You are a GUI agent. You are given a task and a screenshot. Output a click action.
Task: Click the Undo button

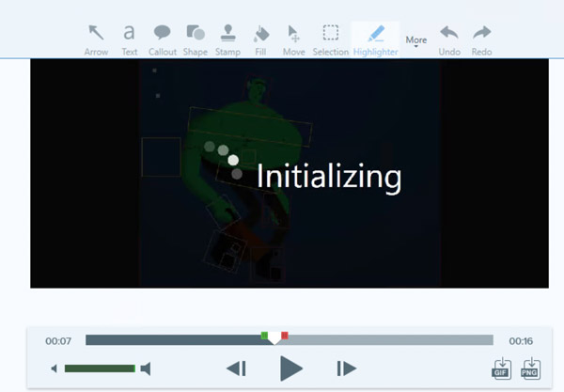[449, 40]
